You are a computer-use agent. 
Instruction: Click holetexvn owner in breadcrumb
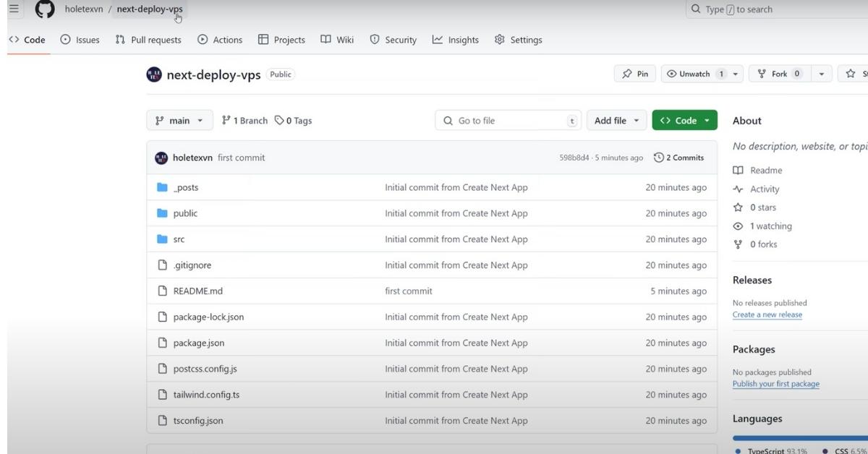tap(84, 9)
